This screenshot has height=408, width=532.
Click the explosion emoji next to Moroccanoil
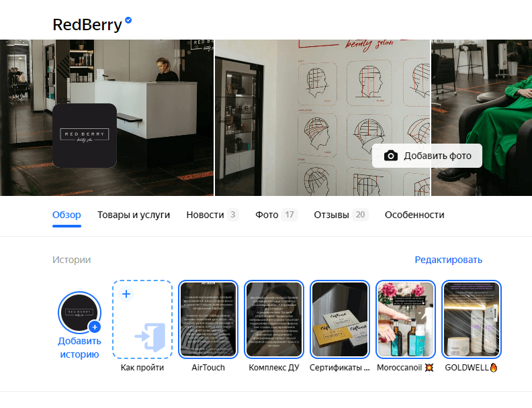coord(429,368)
